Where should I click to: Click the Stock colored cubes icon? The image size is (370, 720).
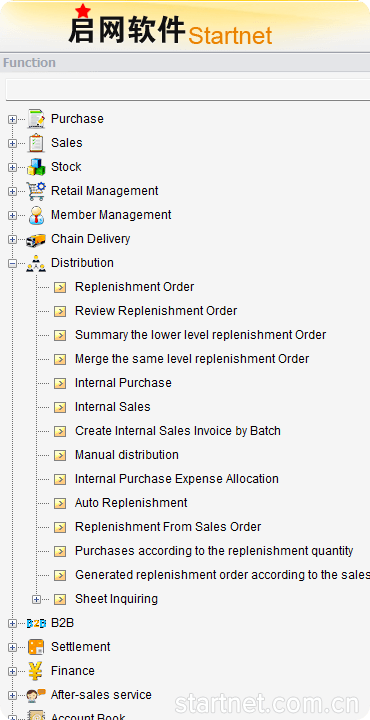[x=36, y=167]
